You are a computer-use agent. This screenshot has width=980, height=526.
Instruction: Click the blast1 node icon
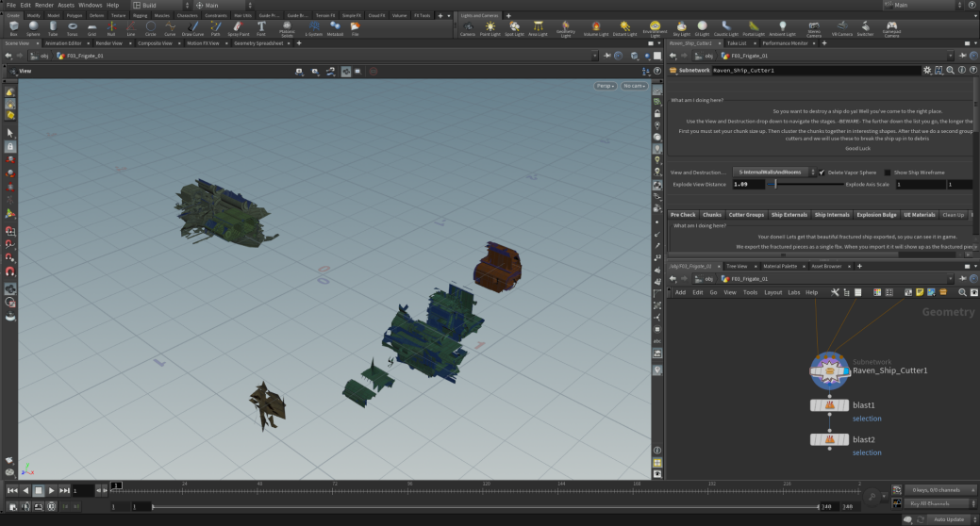(x=830, y=405)
